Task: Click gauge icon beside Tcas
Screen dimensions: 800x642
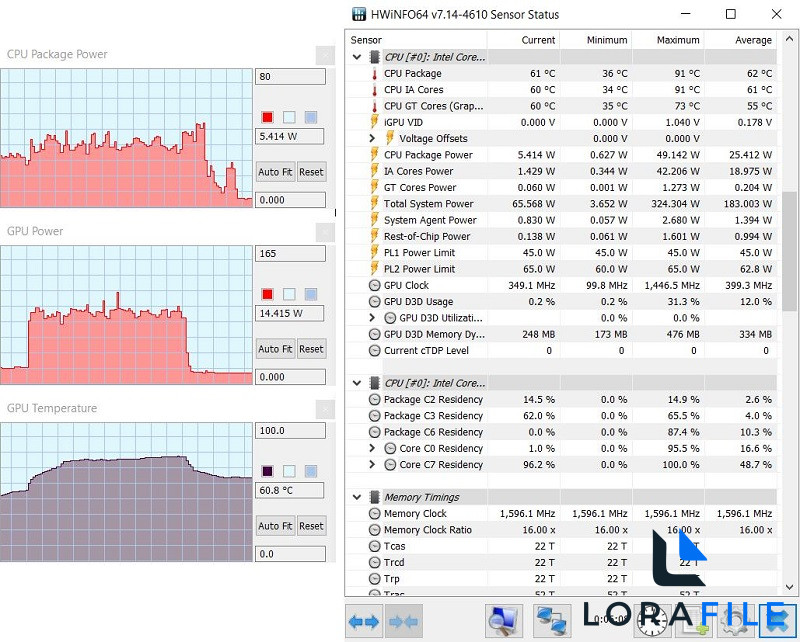Action: [374, 546]
